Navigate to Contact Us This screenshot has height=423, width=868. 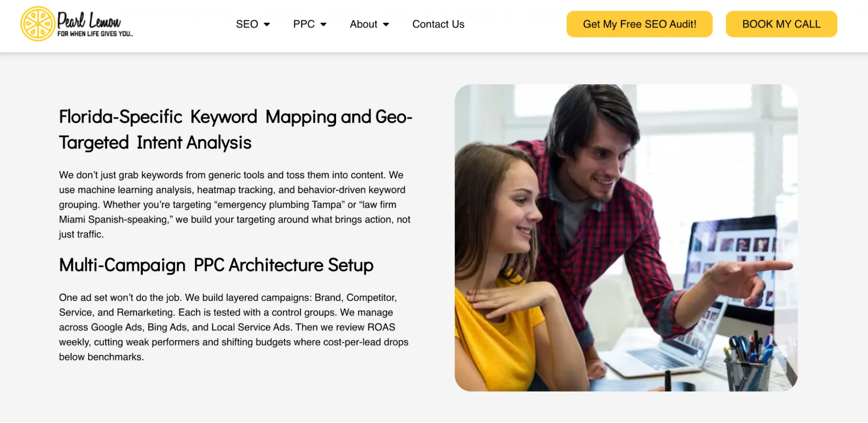point(438,24)
